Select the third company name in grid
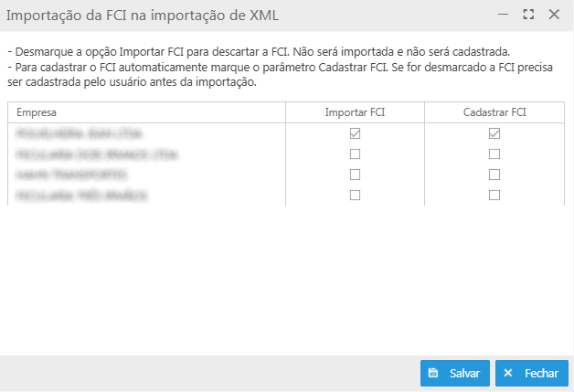 (70, 175)
